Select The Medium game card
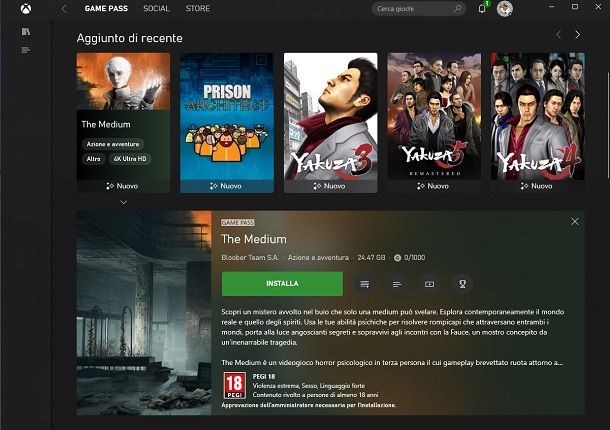Screen dimensions: 610x430 123,123
